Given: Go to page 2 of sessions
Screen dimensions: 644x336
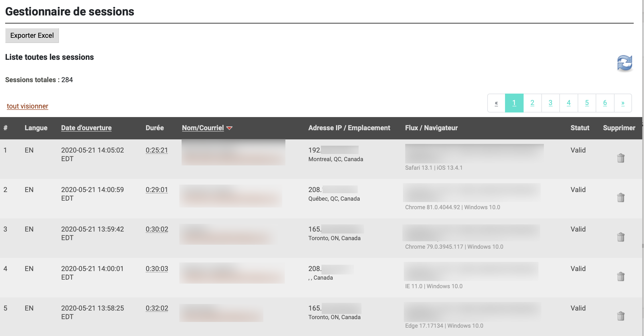Looking at the screenshot, I should coord(532,103).
